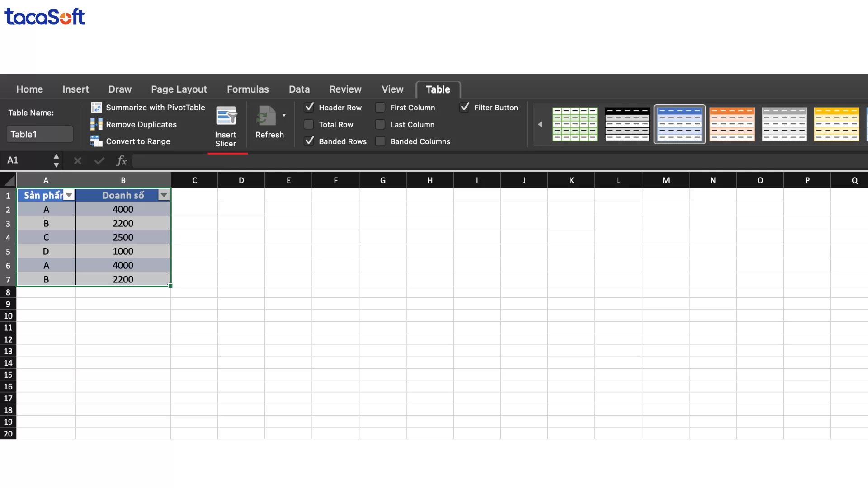Select the orange table style
868x488 pixels.
(x=732, y=124)
